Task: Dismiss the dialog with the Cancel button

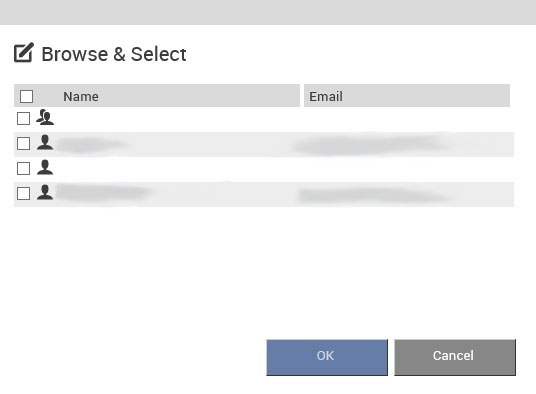Action: [455, 357]
